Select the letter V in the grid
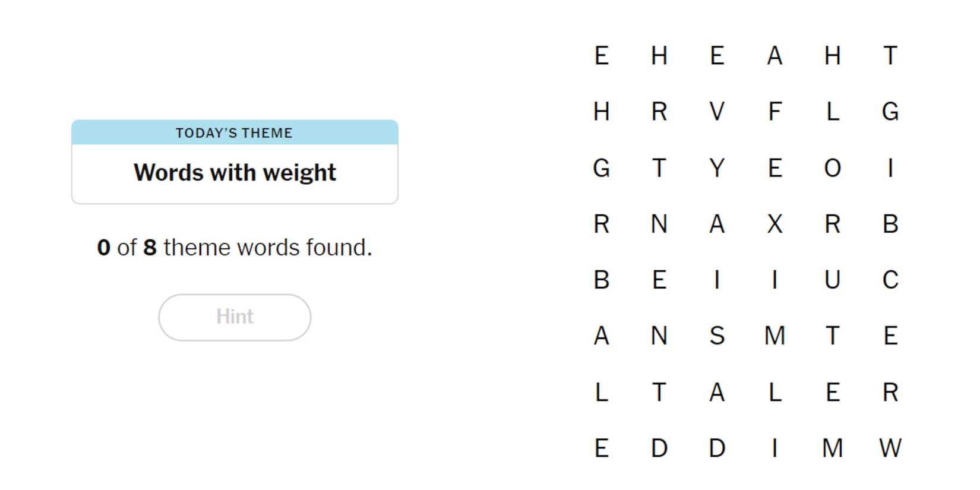The width and height of the screenshot is (980, 490). (x=717, y=112)
